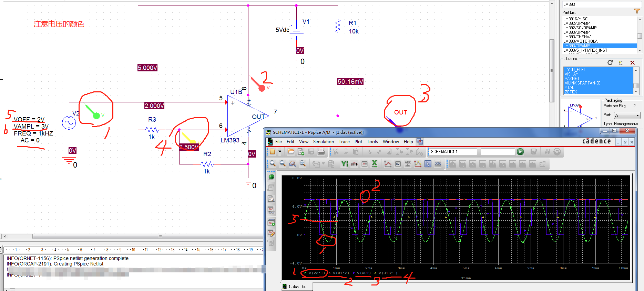The height and width of the screenshot is (291, 644).
Task: Click the part filter funnel icon
Action: pos(637,11)
